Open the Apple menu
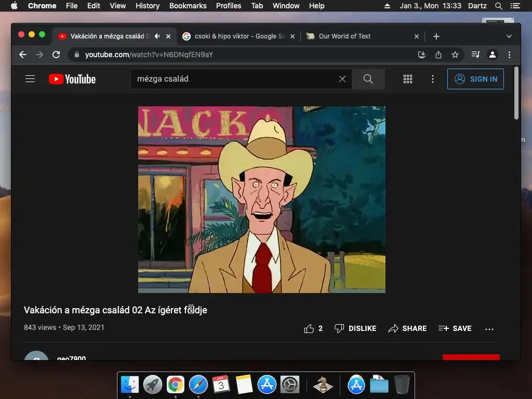Viewport: 532px width, 399px height. click(14, 6)
